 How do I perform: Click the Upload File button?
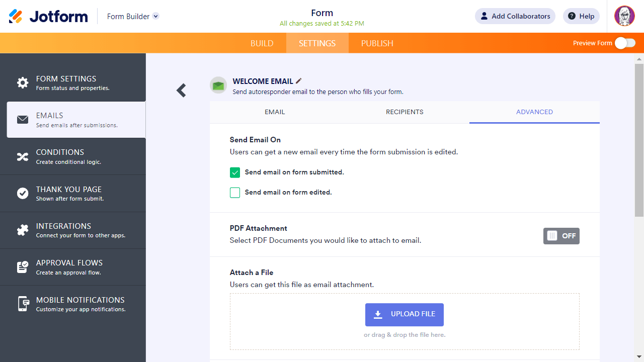[405, 314]
